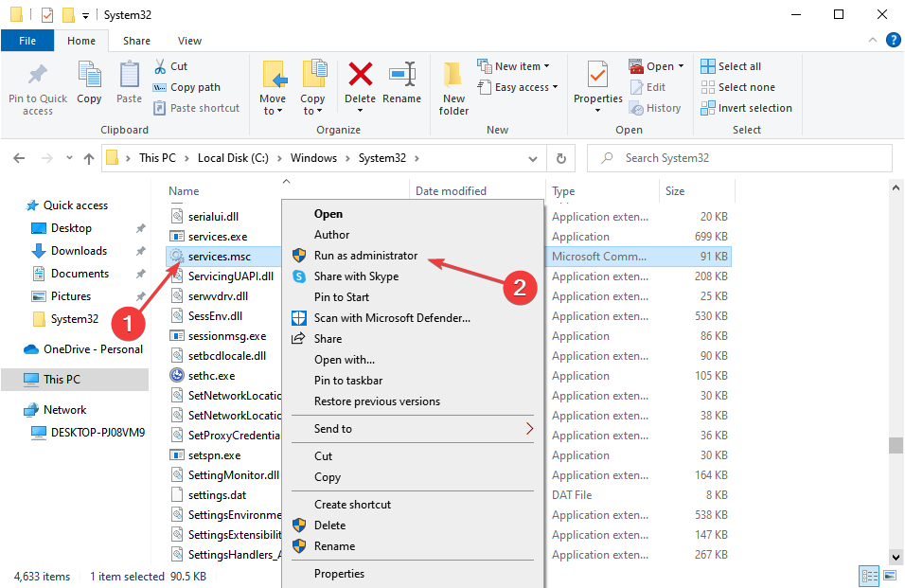Click the Edit button in ribbon
The image size is (905, 588).
pyautogui.click(x=648, y=87)
